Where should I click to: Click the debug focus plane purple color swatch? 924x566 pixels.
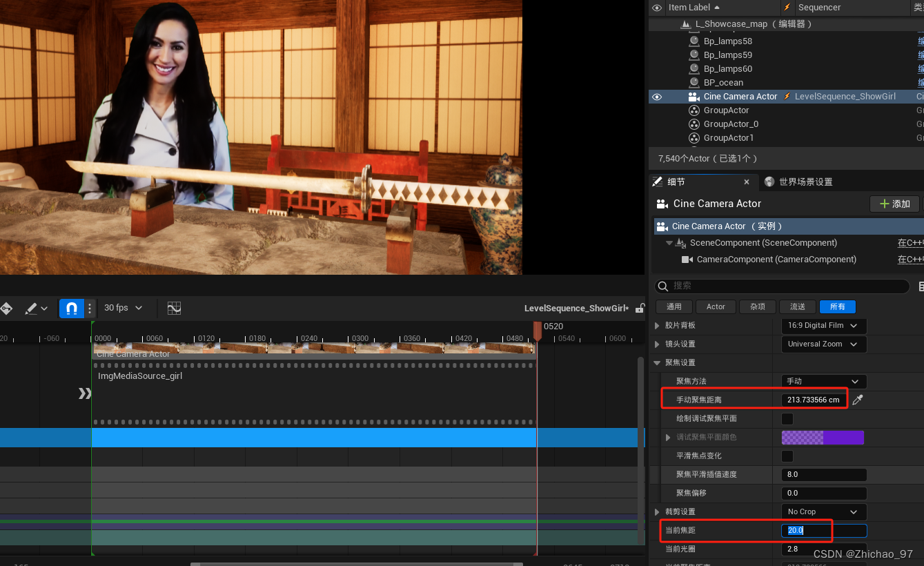[x=823, y=438]
